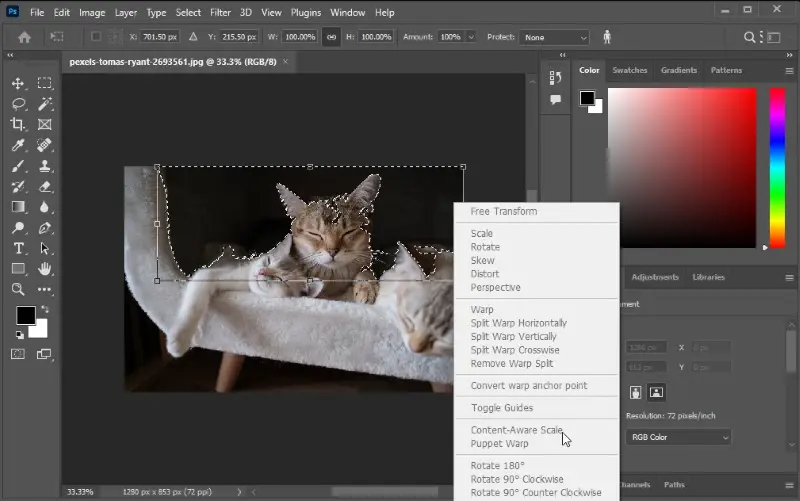
Task: Expand the Amount percentage dropdown
Action: click(x=471, y=37)
